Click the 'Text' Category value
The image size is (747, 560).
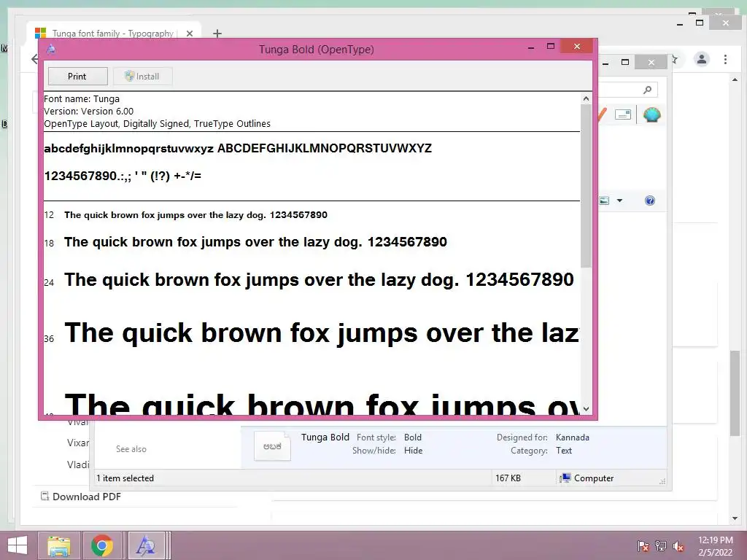tap(564, 451)
